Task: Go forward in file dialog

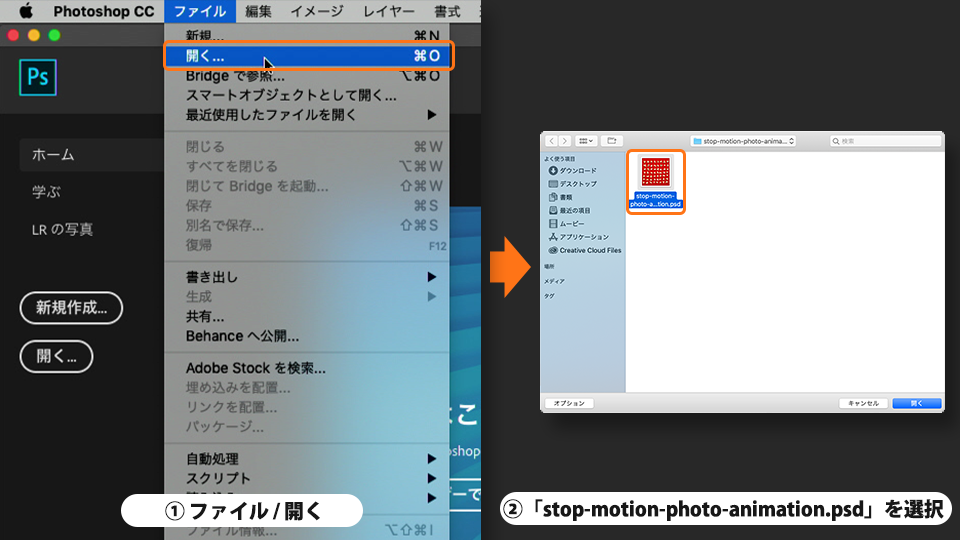Action: [564, 141]
